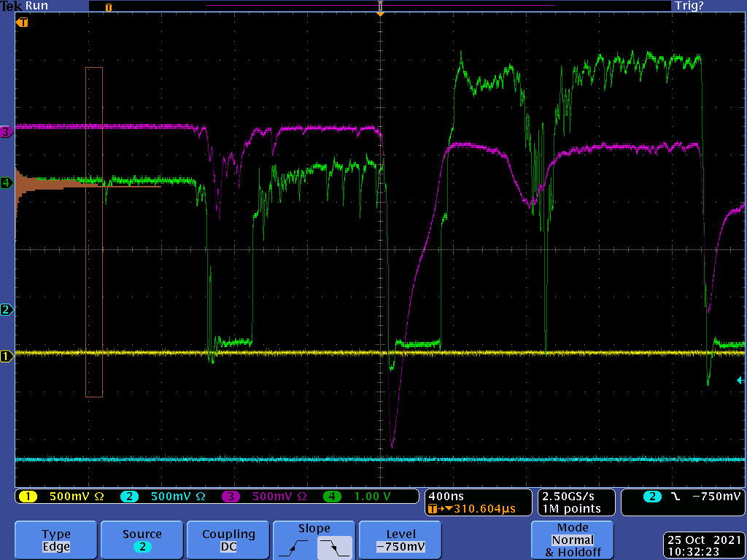Viewport: 747px width, 560px height.
Task: Open the Mode Normal & Holdoff menu
Action: pyautogui.click(x=573, y=540)
